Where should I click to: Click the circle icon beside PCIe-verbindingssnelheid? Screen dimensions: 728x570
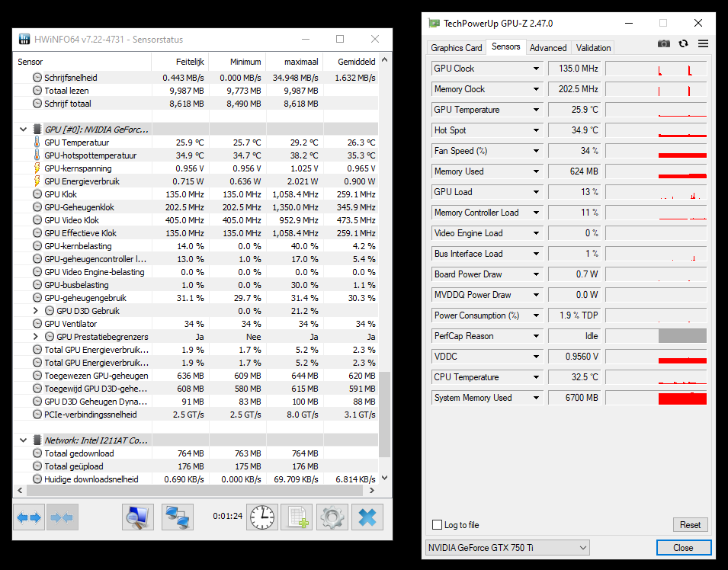(37, 414)
